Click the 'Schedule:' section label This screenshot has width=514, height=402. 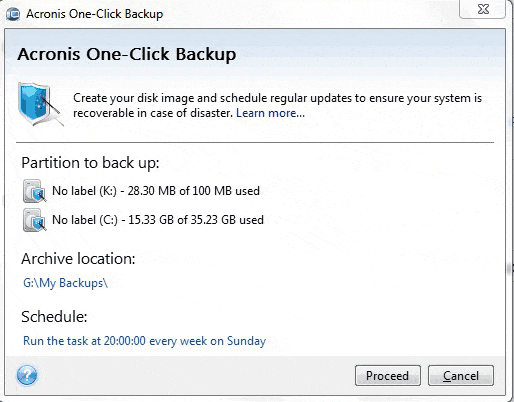tap(54, 317)
